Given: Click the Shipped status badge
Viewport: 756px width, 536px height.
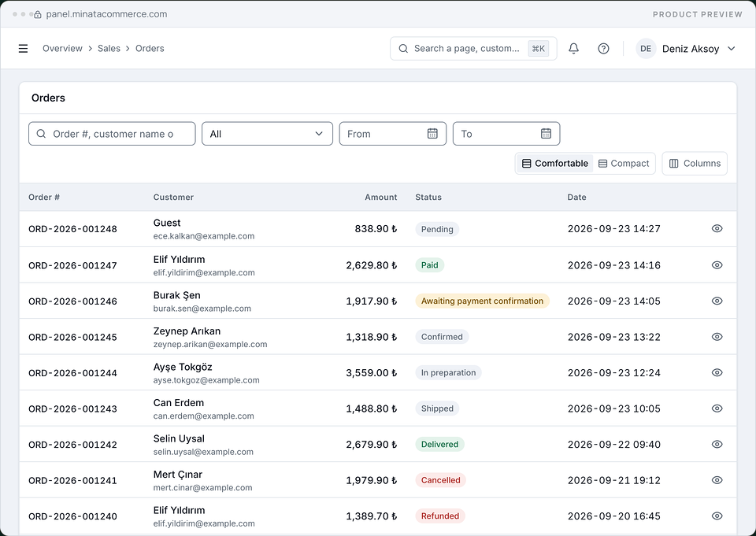Looking at the screenshot, I should pos(437,408).
